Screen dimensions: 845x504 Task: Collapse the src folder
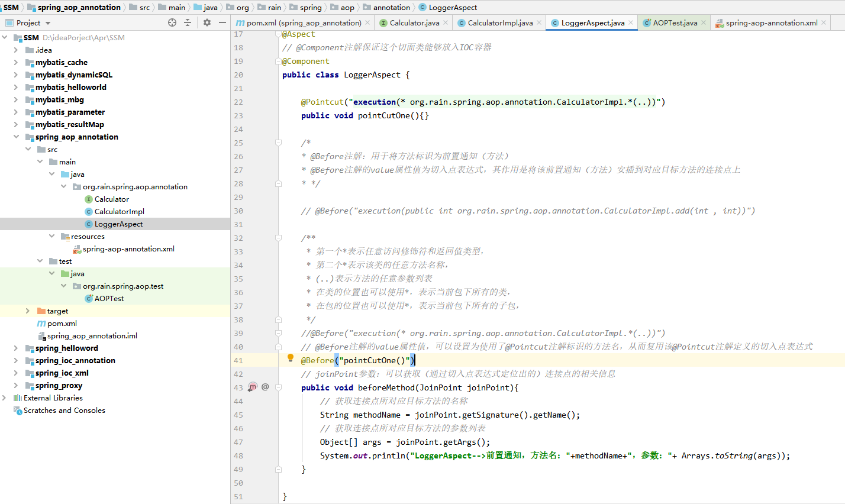28,149
